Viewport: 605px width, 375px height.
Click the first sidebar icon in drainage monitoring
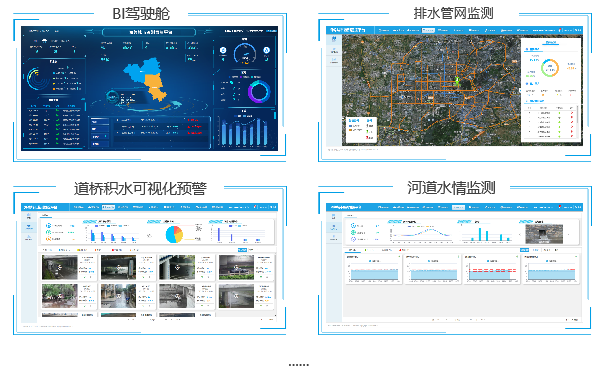coord(334,39)
